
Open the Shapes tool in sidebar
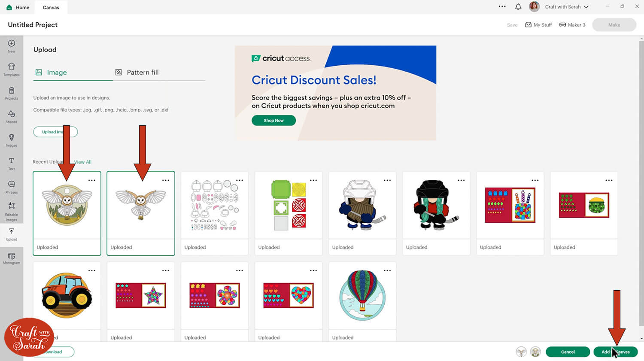pyautogui.click(x=12, y=116)
